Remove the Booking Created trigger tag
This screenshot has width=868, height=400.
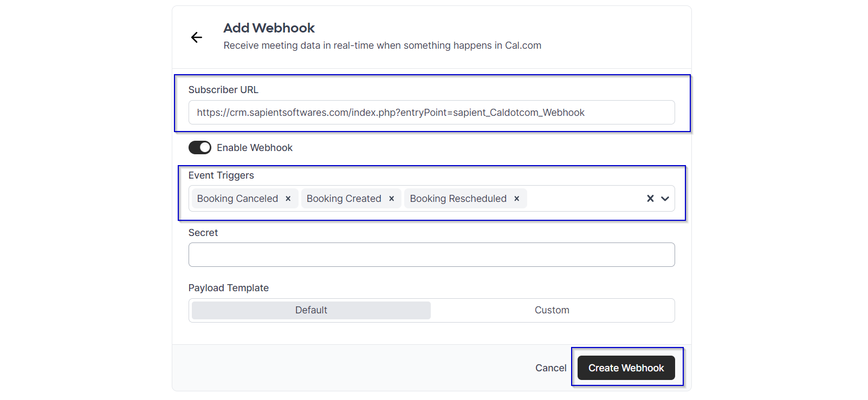(x=392, y=199)
